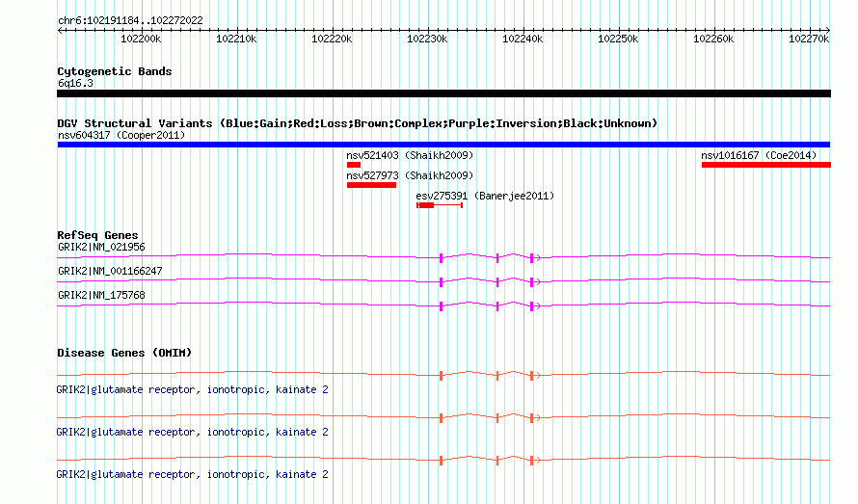The image size is (858, 504).
Task: Open transcript label GRIK2|NM_175768
Action: pyautogui.click(x=102, y=295)
